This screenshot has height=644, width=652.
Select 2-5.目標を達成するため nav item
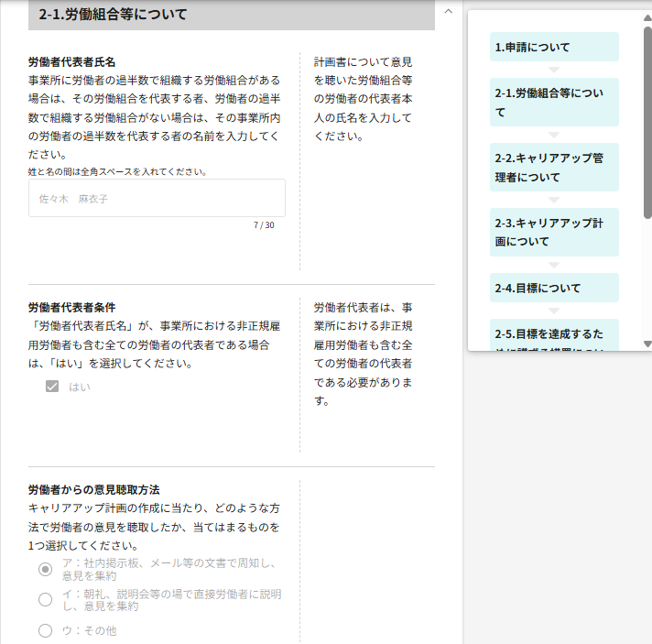(554, 335)
